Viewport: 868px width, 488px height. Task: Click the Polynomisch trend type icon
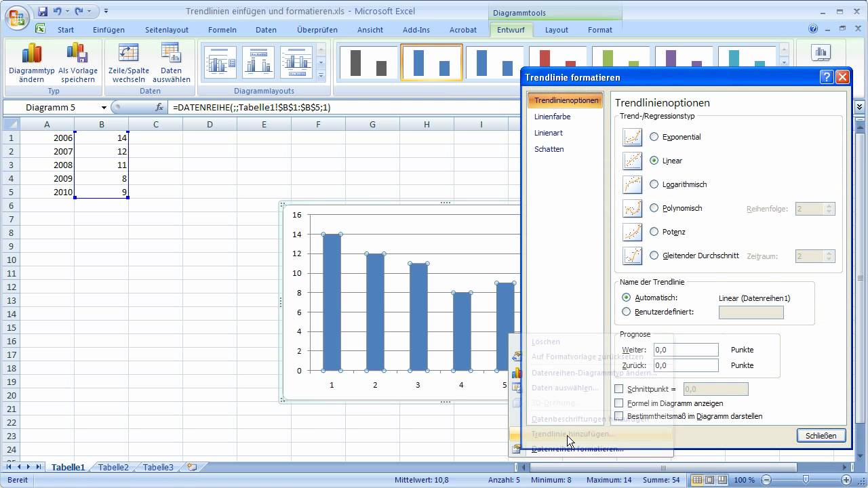632,208
